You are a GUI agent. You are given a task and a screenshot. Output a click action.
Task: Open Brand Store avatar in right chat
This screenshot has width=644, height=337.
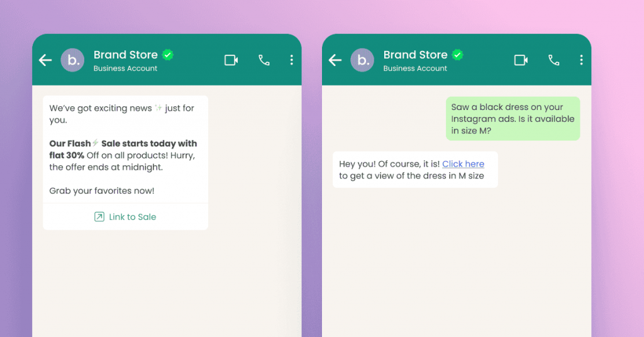(x=362, y=60)
